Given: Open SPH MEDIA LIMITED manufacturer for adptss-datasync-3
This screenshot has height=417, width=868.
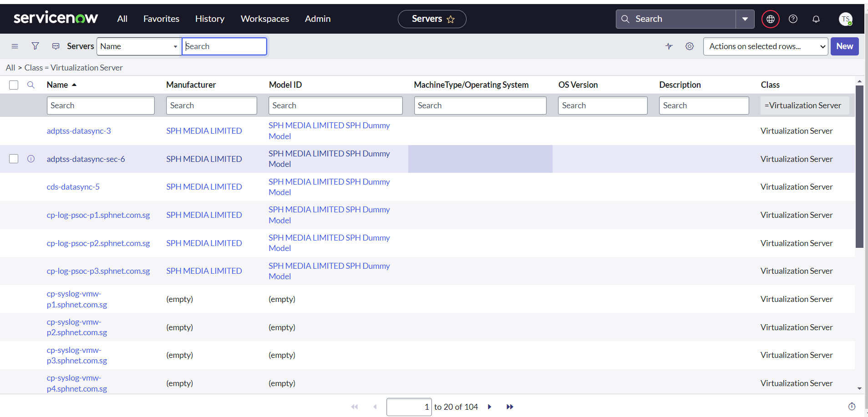Looking at the screenshot, I should tap(204, 131).
